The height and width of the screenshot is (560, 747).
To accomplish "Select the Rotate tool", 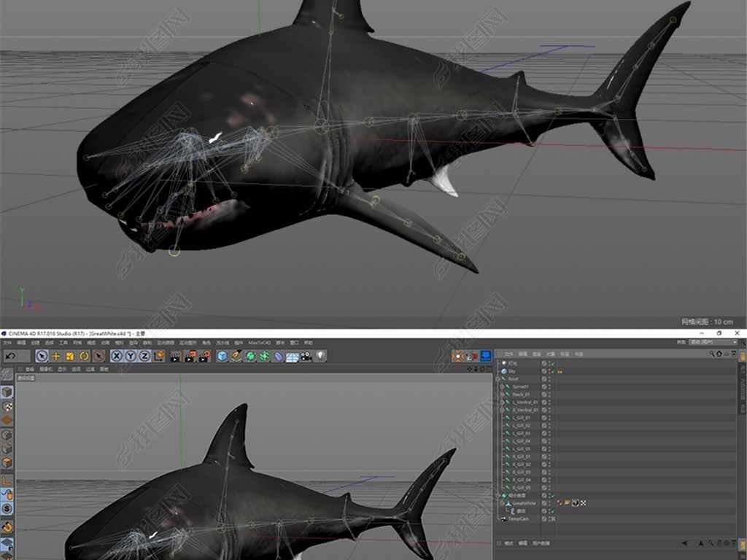I will pyautogui.click(x=82, y=357).
